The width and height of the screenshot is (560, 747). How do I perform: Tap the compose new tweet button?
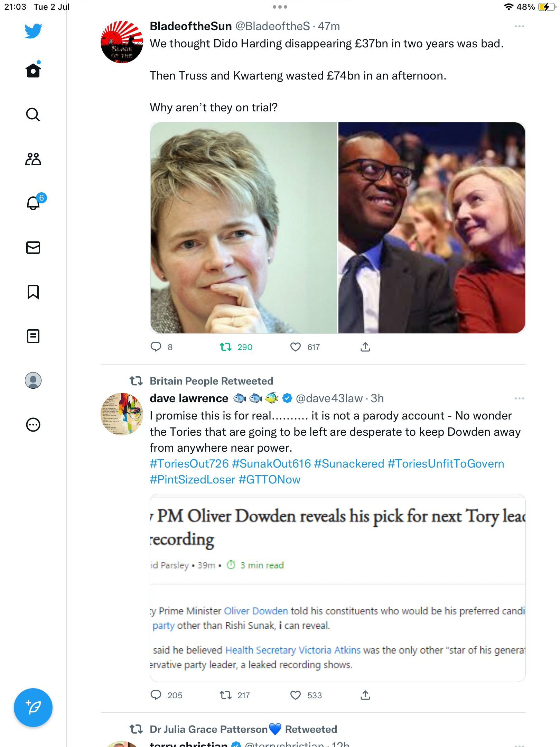tap(33, 708)
